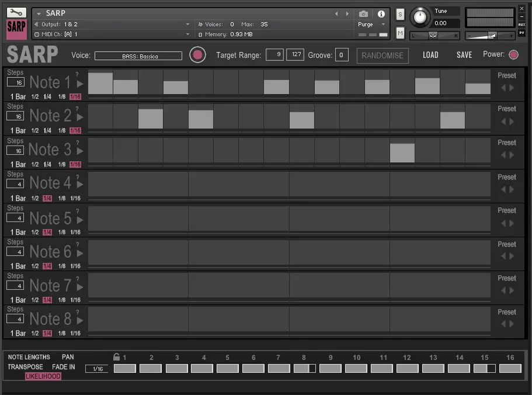Switch to TRANSPOSE tab
Viewport: 532px width, 395px height.
26,367
